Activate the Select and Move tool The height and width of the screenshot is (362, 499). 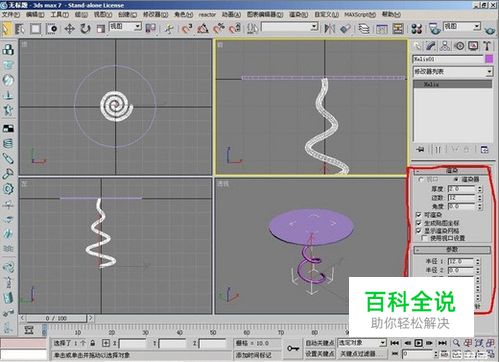tap(69, 29)
